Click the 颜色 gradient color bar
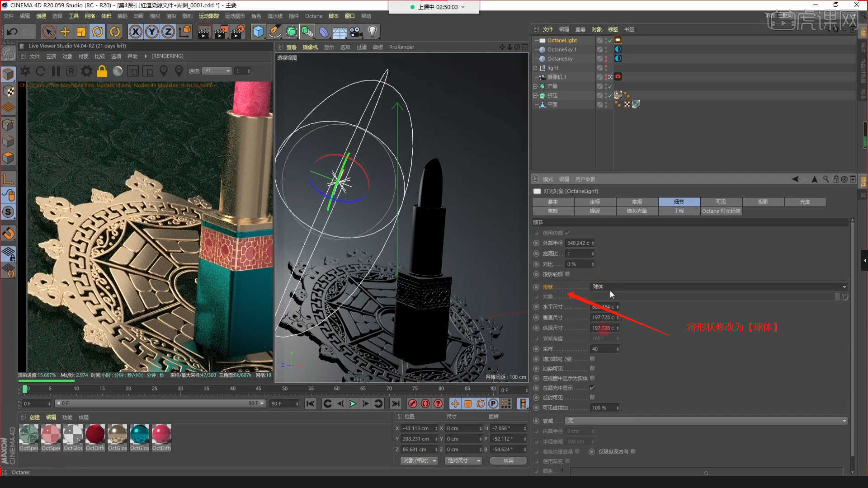Viewport: 868px width, 488px height. [706, 471]
